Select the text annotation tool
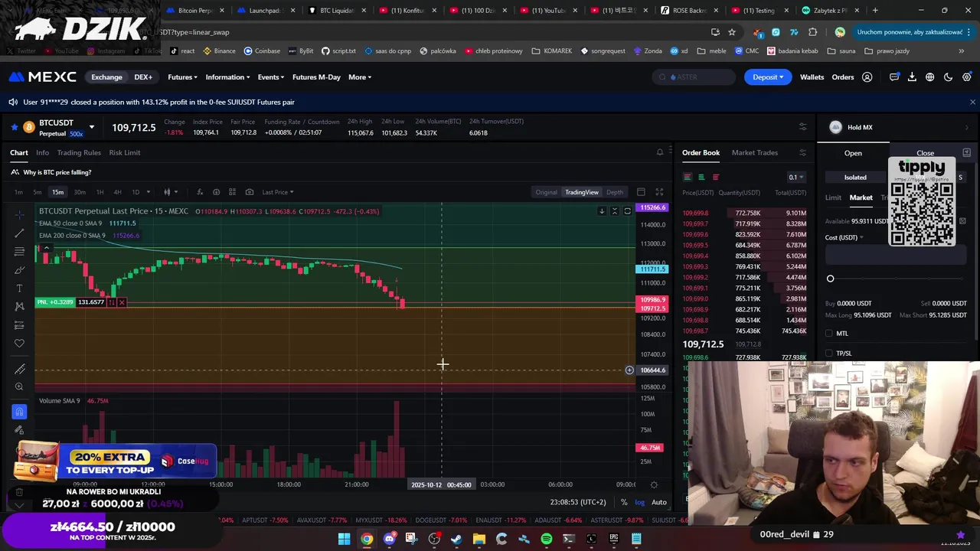The width and height of the screenshot is (980, 551). coord(19,288)
